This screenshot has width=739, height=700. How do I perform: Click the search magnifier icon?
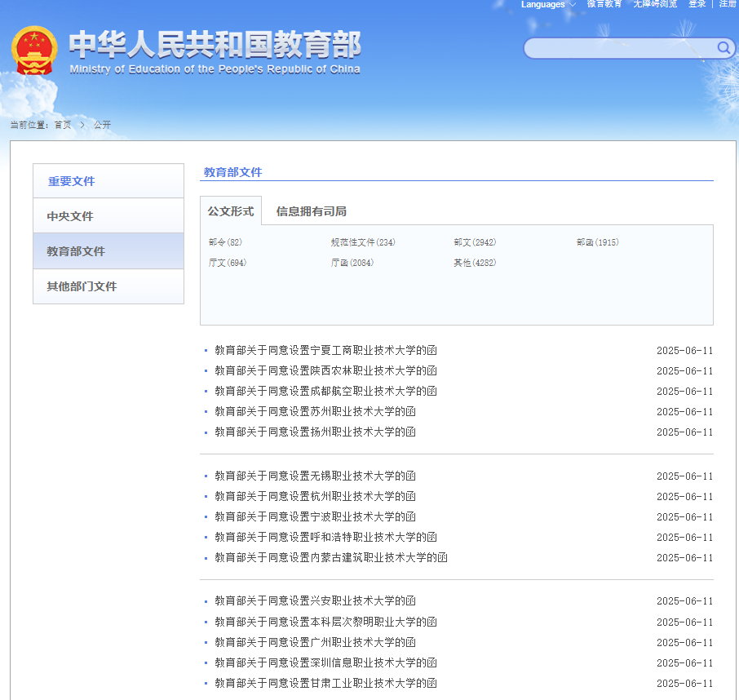pyautogui.click(x=724, y=47)
